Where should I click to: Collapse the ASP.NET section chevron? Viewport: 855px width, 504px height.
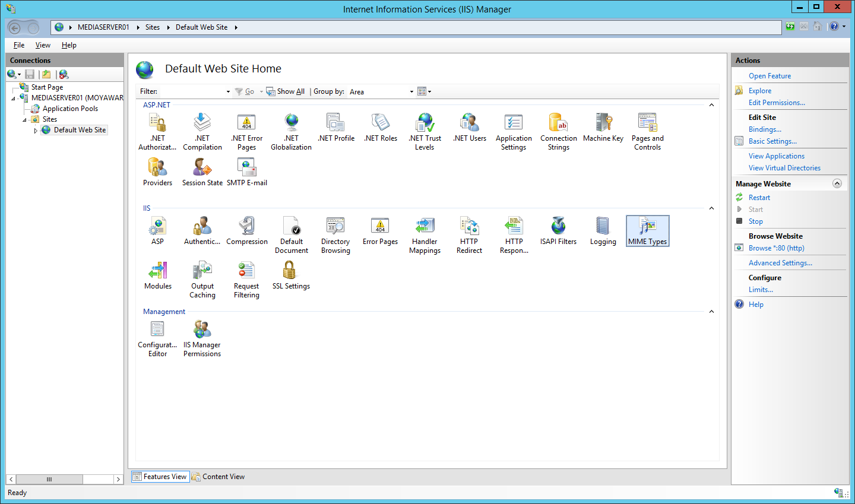click(711, 104)
